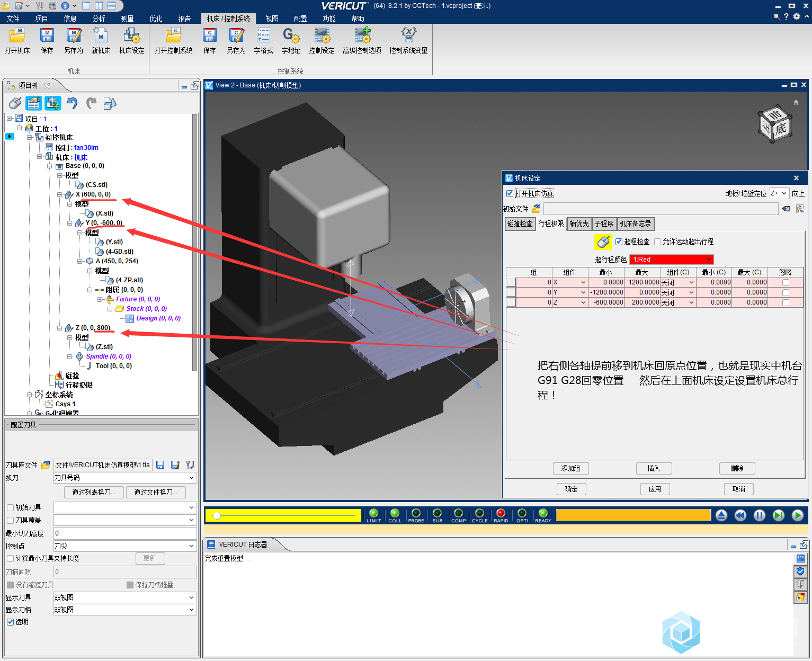The height and width of the screenshot is (661, 812).
Task: Click 打开控制系统 open control icon
Action: (x=173, y=41)
